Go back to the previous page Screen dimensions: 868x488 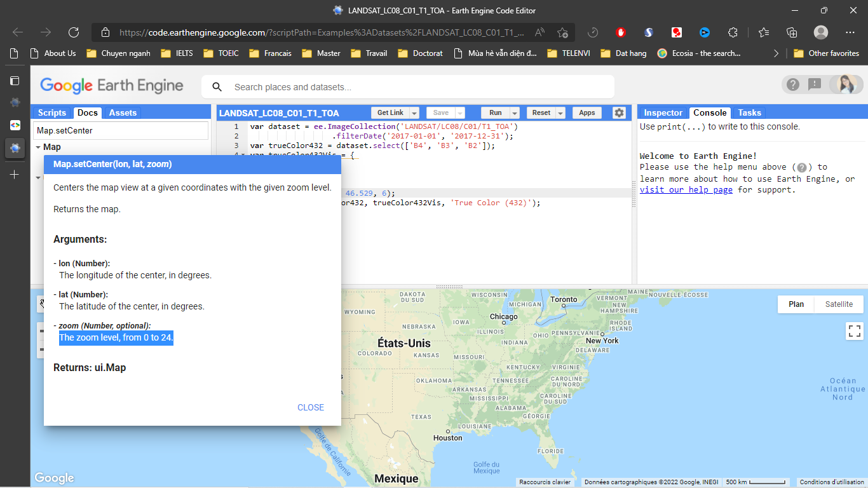tap(18, 32)
